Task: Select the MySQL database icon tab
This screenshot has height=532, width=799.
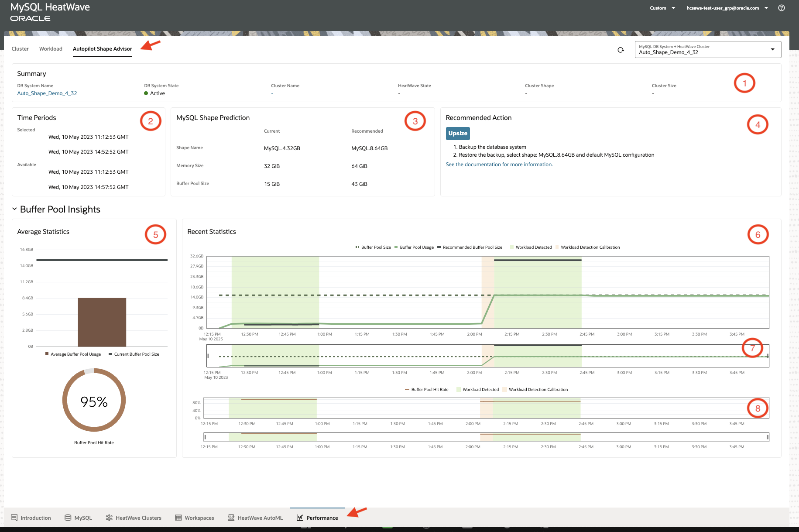Action: [x=68, y=518]
